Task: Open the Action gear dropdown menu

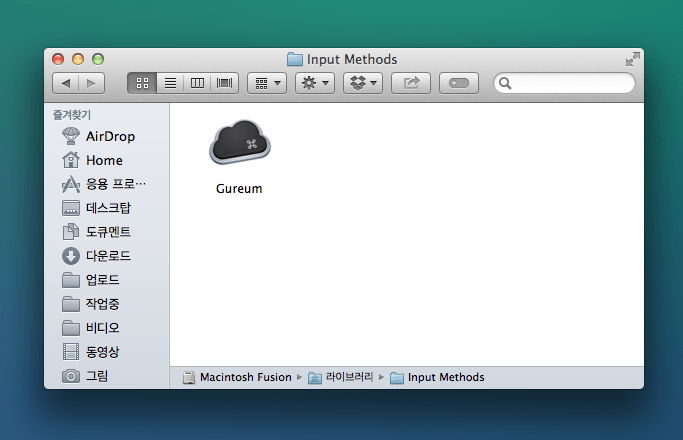Action: coord(315,83)
